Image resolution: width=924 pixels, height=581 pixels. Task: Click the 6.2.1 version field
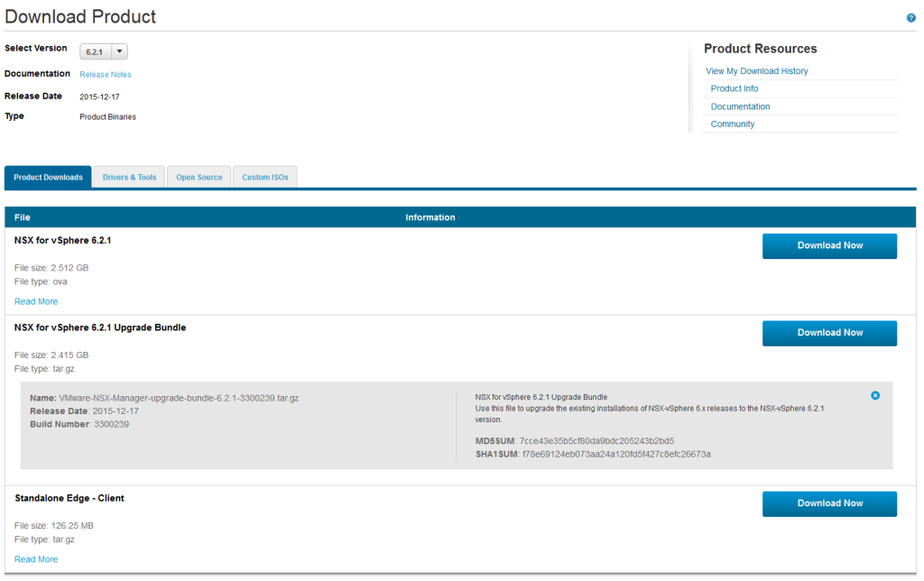(96, 51)
